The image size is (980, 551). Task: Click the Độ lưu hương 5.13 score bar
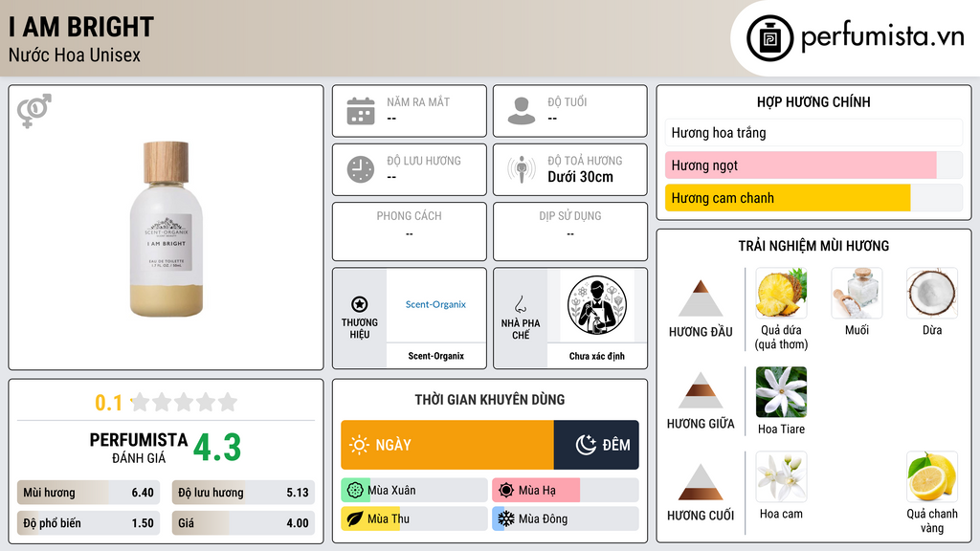tap(243, 493)
